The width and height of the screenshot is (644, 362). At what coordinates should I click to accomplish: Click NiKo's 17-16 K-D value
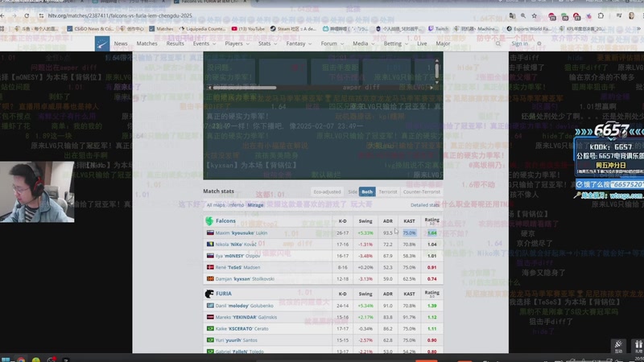(x=343, y=245)
